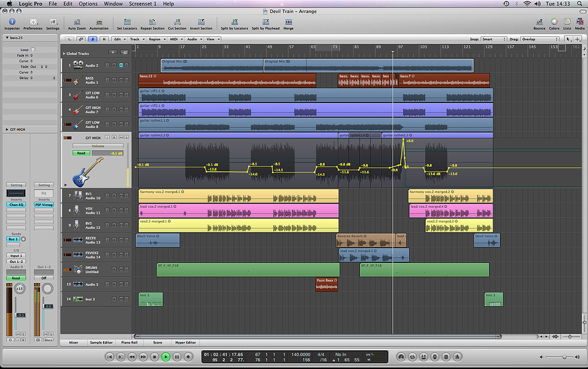Switch to the Piano Roll tab
The height and width of the screenshot is (369, 588).
pyautogui.click(x=129, y=343)
